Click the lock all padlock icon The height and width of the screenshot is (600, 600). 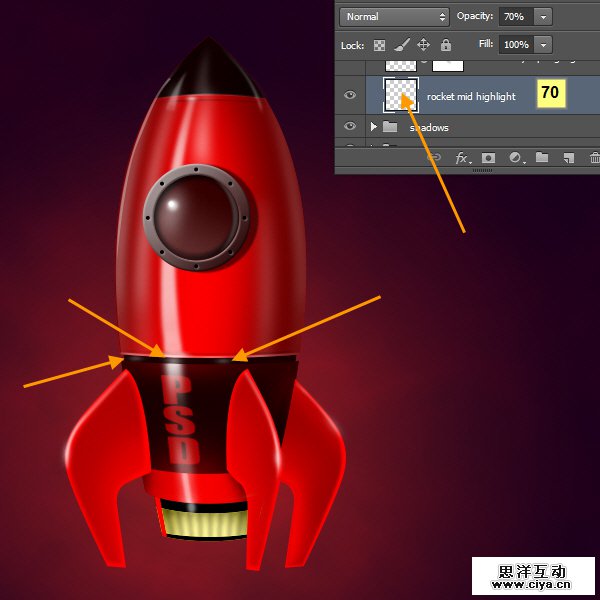click(x=446, y=45)
